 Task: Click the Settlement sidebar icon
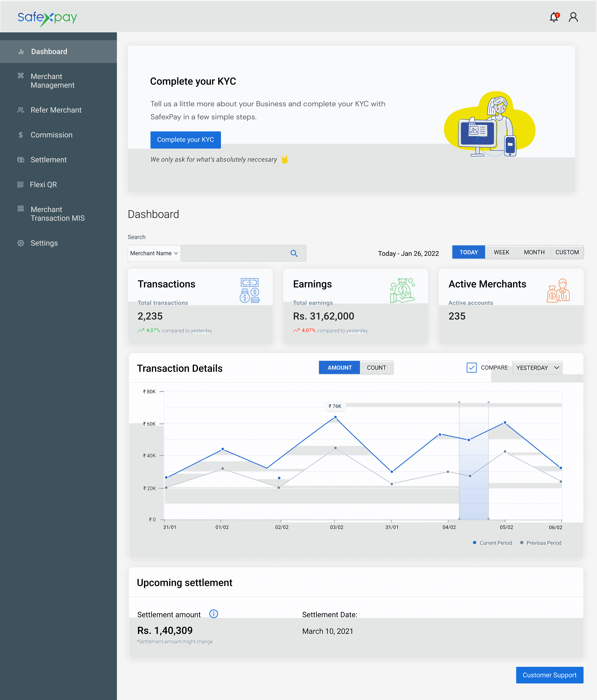click(21, 160)
